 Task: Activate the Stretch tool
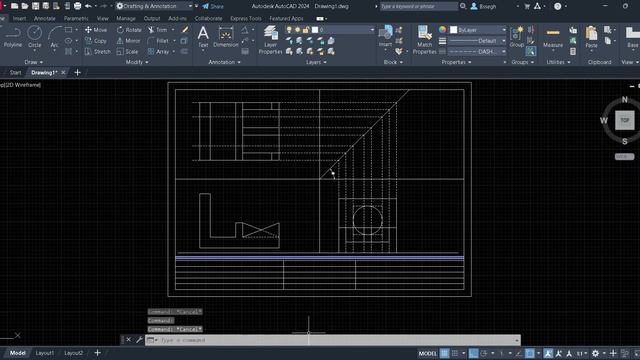coord(98,51)
